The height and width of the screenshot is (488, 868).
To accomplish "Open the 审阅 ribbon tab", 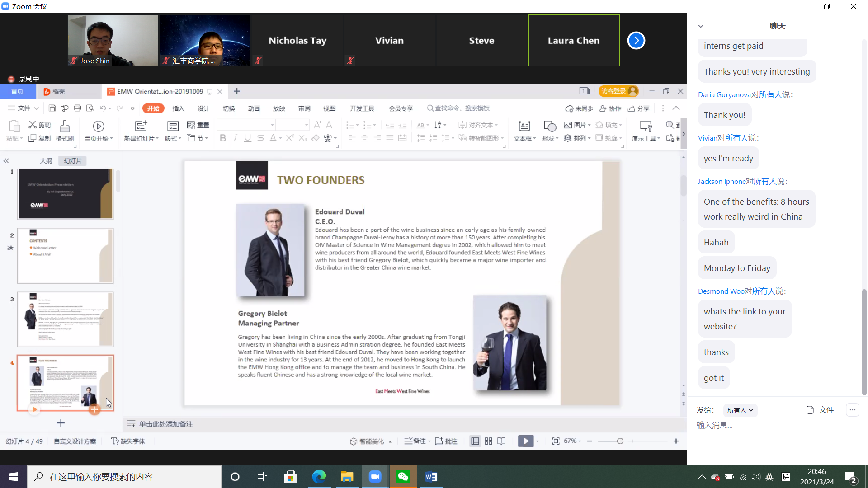I will (304, 108).
